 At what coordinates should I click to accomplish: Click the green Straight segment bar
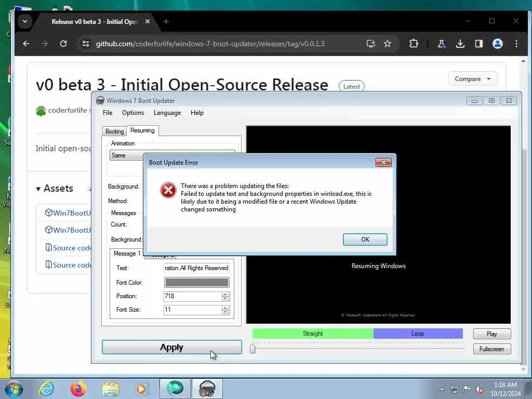(312, 334)
